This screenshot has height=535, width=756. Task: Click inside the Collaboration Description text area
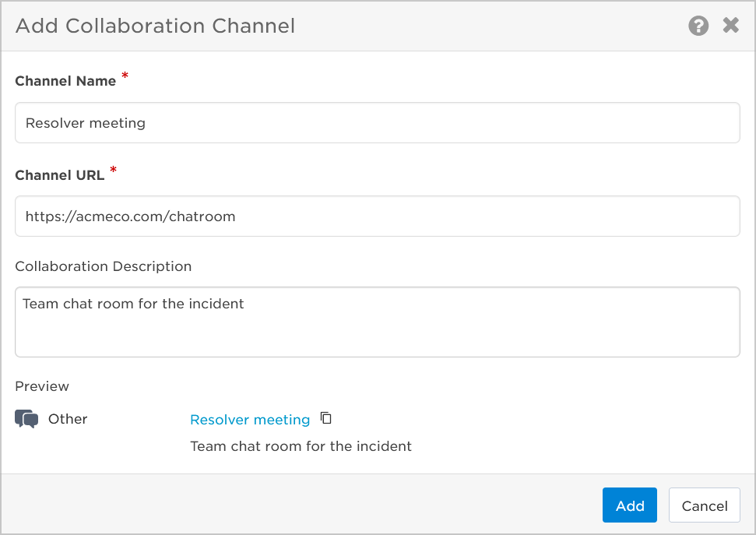(x=378, y=322)
